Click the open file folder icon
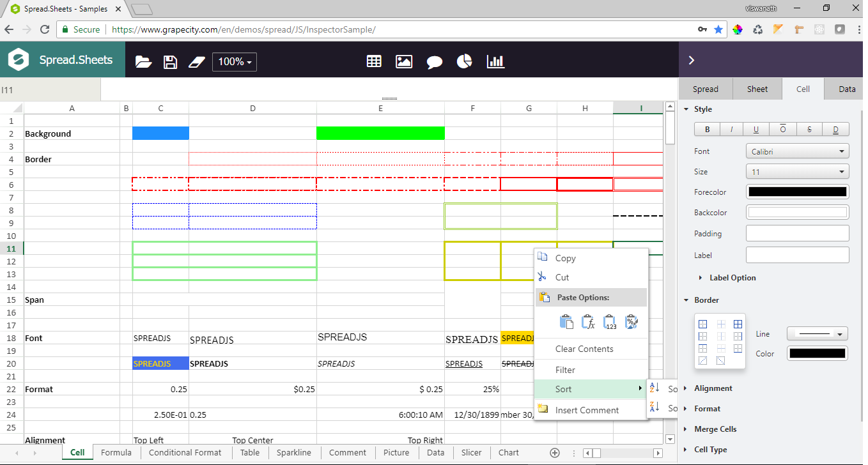The image size is (868, 465). point(144,61)
